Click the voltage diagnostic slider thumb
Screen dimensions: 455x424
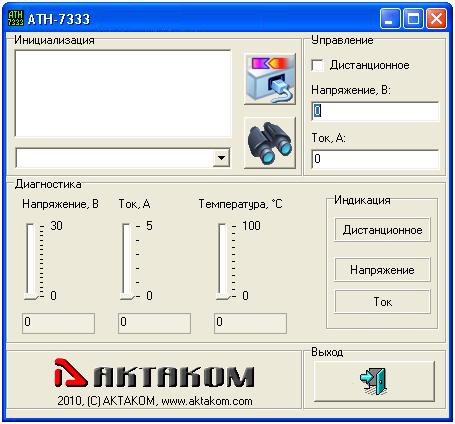click(31, 296)
